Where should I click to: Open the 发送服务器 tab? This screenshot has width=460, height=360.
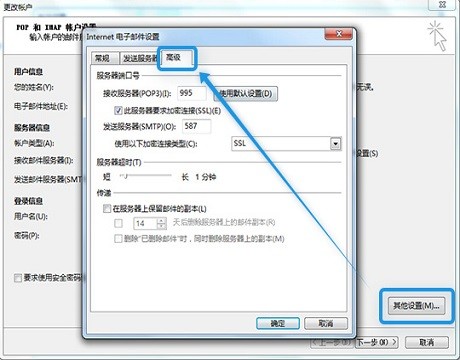[x=139, y=58]
